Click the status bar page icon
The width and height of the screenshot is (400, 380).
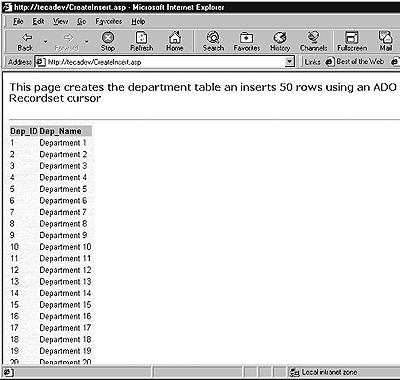[x=8, y=372]
